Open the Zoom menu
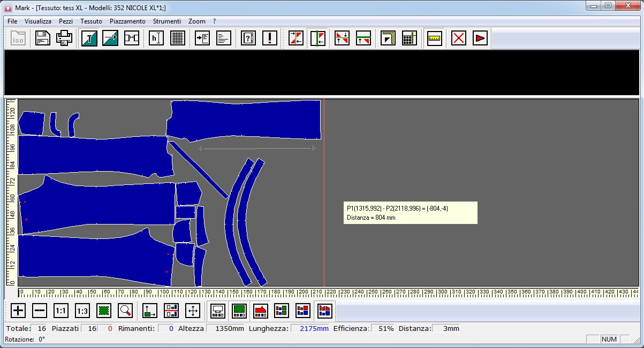 (x=197, y=21)
